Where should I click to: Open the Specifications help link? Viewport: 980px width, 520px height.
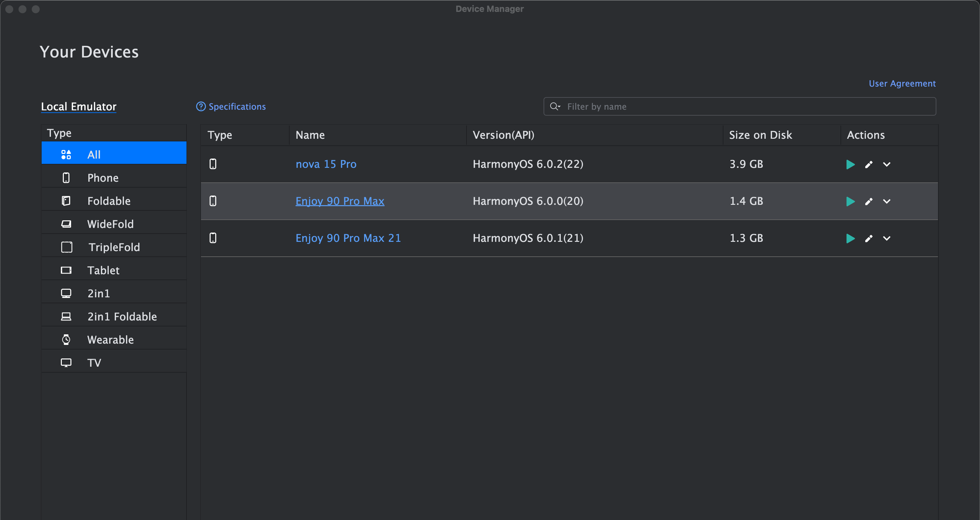point(231,106)
